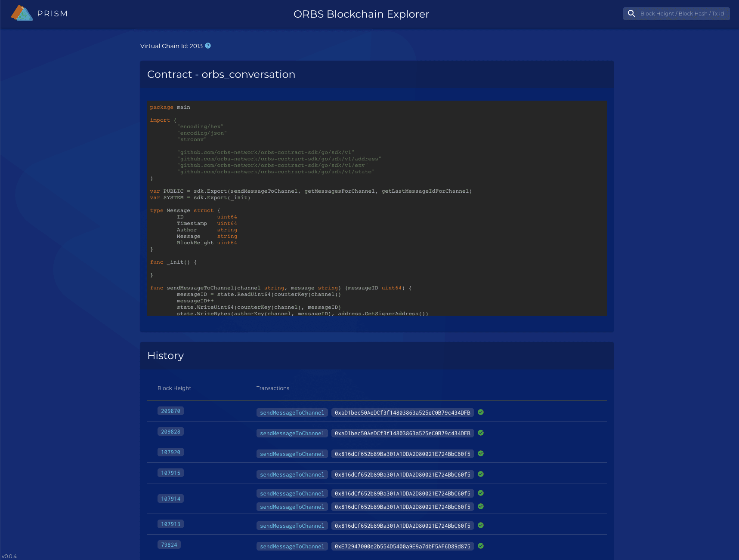Click the Contract - orbs_conversation heading
Viewport: 739px width, 560px height.
click(x=221, y=74)
